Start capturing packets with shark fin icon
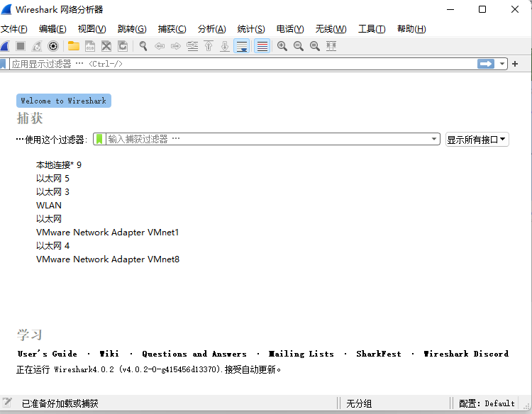Viewport: 532px width, 414px height. pos(5,46)
